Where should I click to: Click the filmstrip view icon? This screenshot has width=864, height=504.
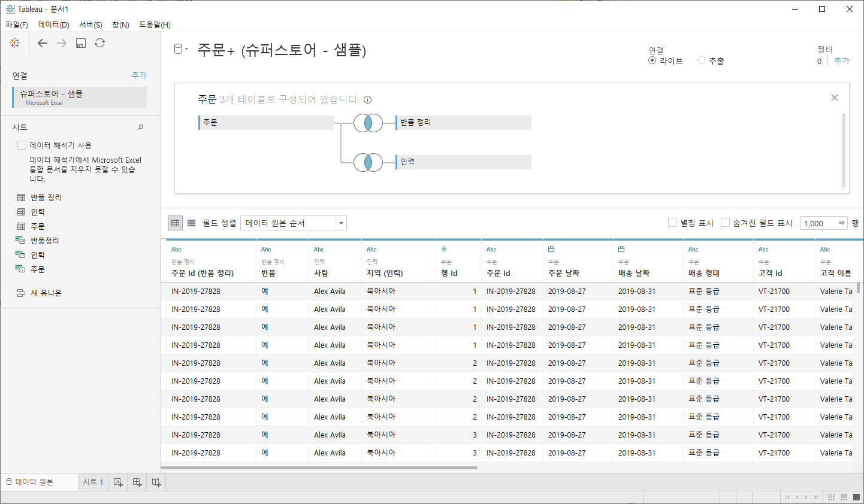point(844,497)
